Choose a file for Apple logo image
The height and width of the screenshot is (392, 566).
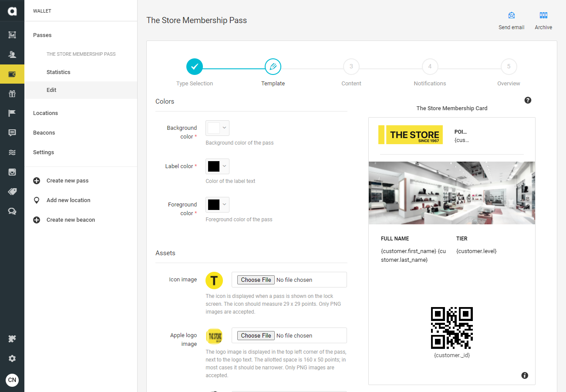(256, 335)
